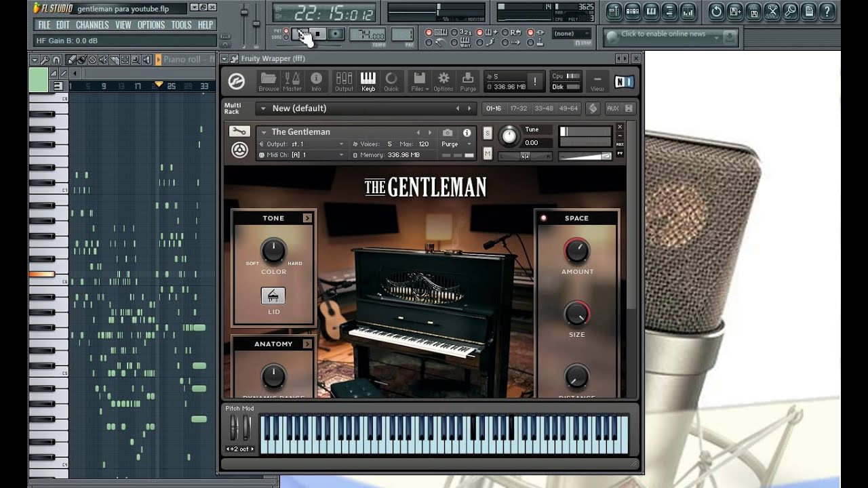Toggle the instrument AUX side button
Viewport: 868px width, 488px height.
pyautogui.click(x=620, y=144)
